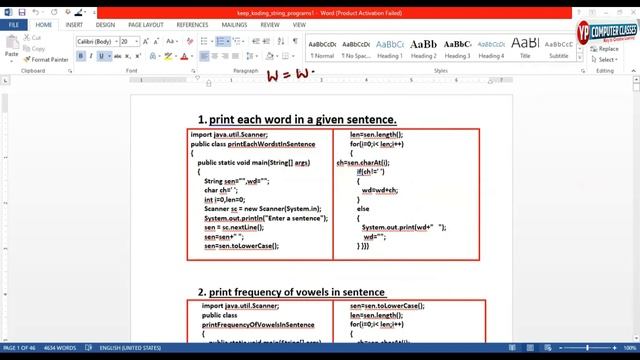
Task: Shrink the font size
Action: coord(156,42)
